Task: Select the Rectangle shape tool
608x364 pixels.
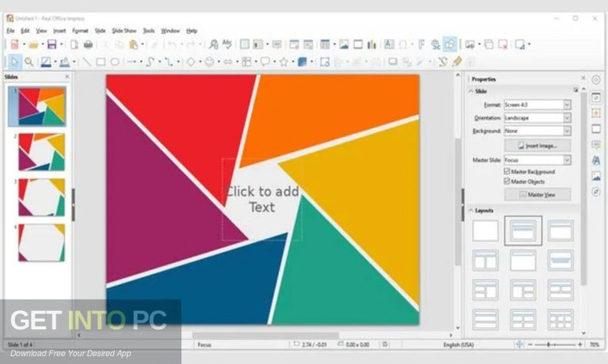Action: pyautogui.click(x=101, y=62)
